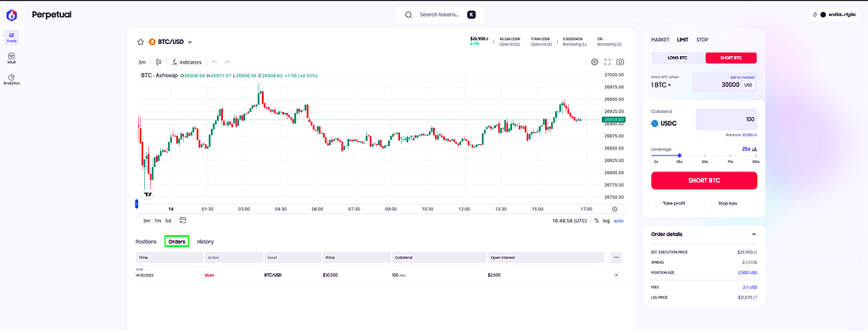Expand the BTC/USD pair dropdown
The image size is (868, 331).
point(190,42)
